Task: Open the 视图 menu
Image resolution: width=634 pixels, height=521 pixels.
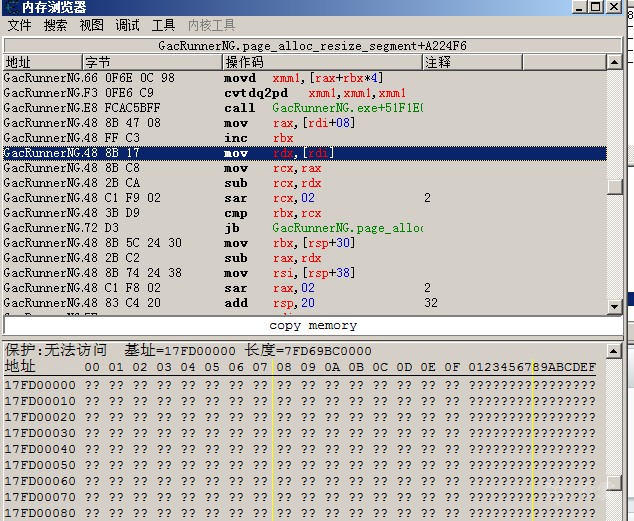Action: (91, 25)
